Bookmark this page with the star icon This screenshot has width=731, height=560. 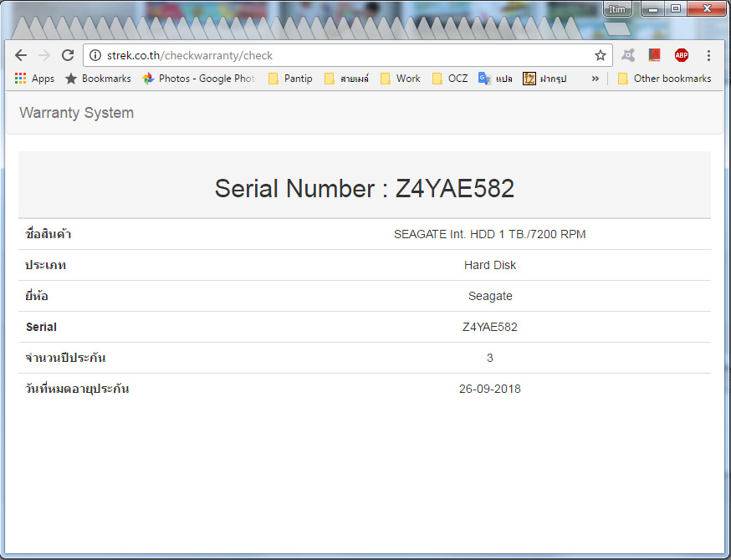coord(601,55)
